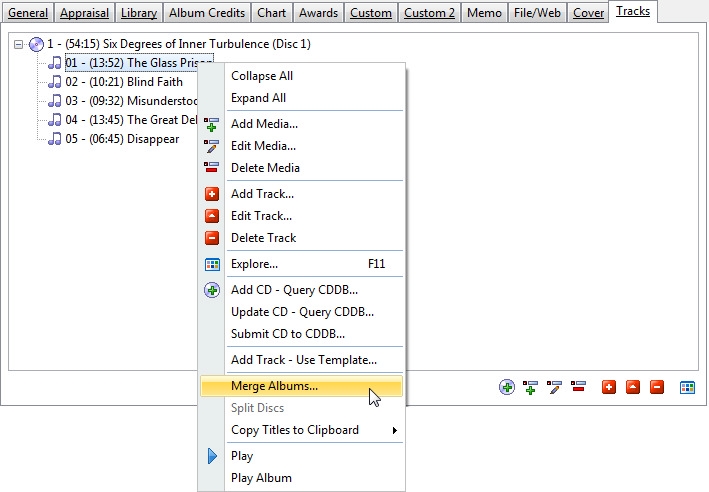Click the Edit Media pencil icon in bottom toolbar
The height and width of the screenshot is (492, 709).
click(x=555, y=387)
